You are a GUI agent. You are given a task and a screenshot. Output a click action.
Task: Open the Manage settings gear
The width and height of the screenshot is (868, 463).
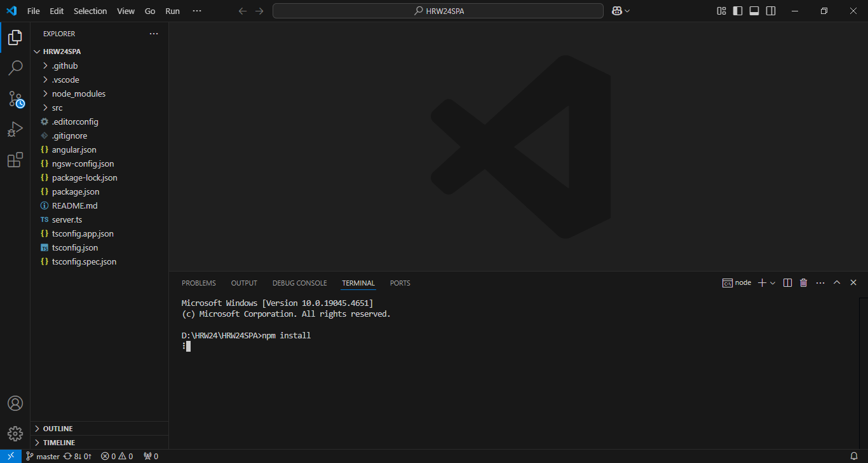click(15, 434)
